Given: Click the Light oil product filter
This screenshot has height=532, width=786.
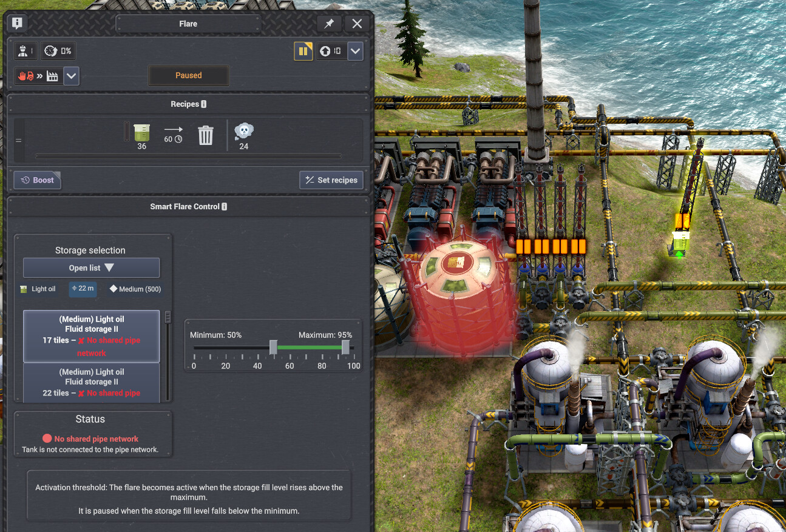Looking at the screenshot, I should [38, 289].
